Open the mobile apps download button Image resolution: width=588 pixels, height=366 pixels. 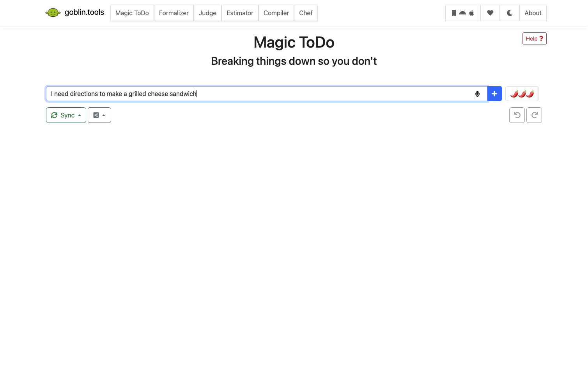[463, 13]
